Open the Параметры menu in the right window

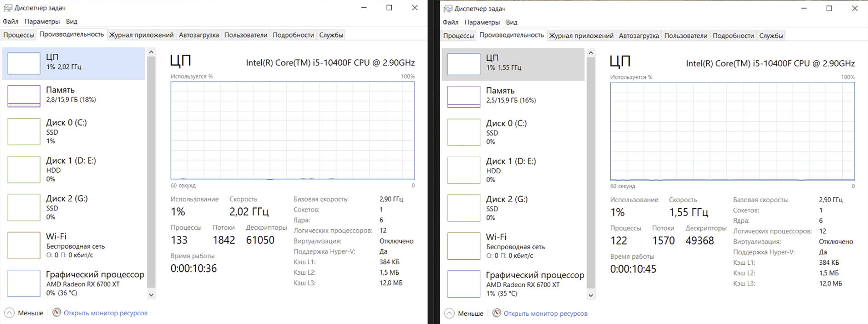pyautogui.click(x=482, y=22)
